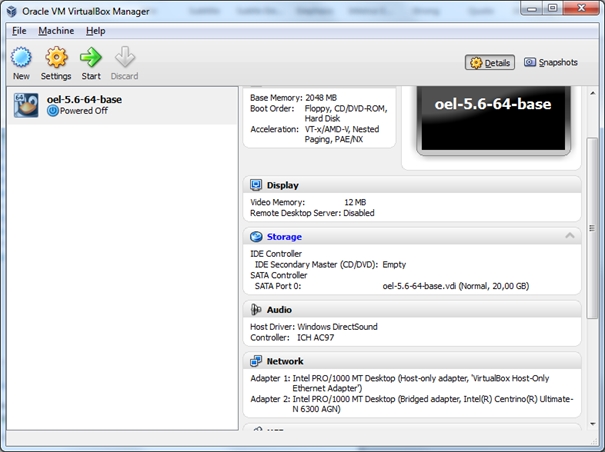Close the VirtualBox Manager window
Viewport: 605px width, 452px height.
pos(581,8)
